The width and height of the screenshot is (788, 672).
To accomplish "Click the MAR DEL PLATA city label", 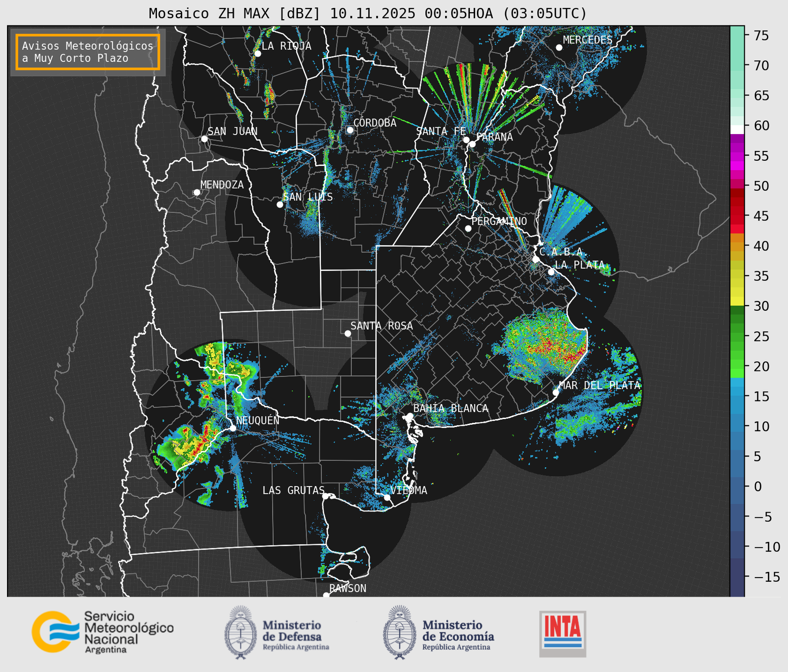I will coord(599,386).
